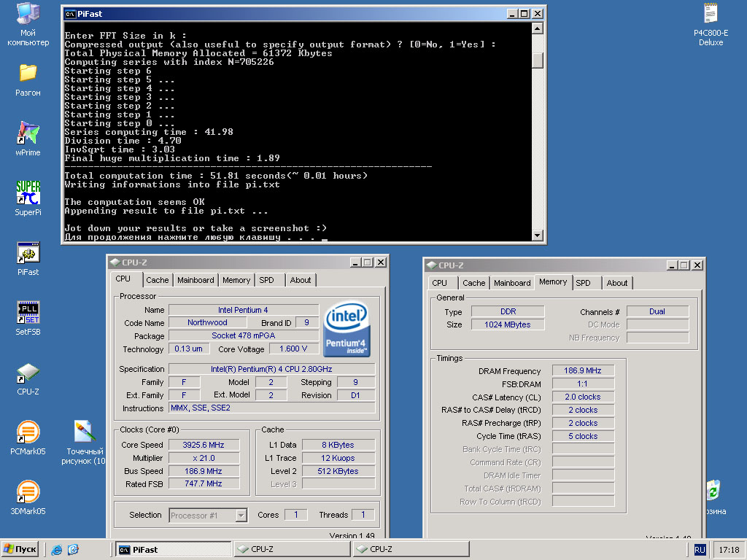Screen dimensions: 747x560
Task: Open About tab in left CPU-Z window
Action: [x=300, y=280]
